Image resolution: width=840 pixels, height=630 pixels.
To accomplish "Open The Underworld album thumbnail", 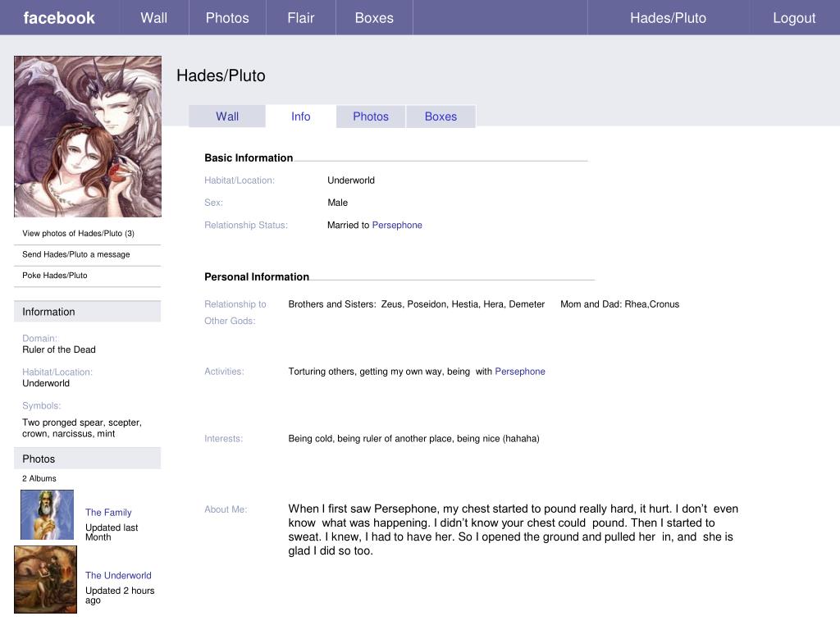I will (45, 580).
